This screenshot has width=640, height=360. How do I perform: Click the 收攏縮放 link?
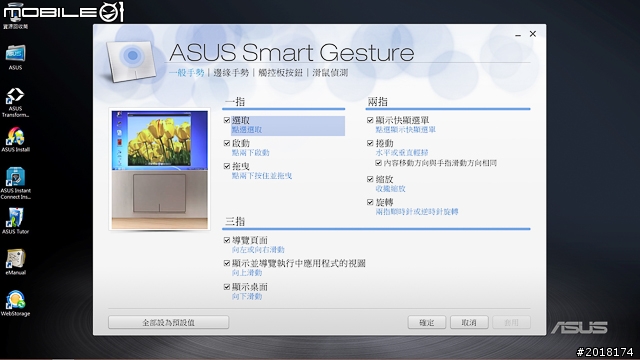(391, 189)
